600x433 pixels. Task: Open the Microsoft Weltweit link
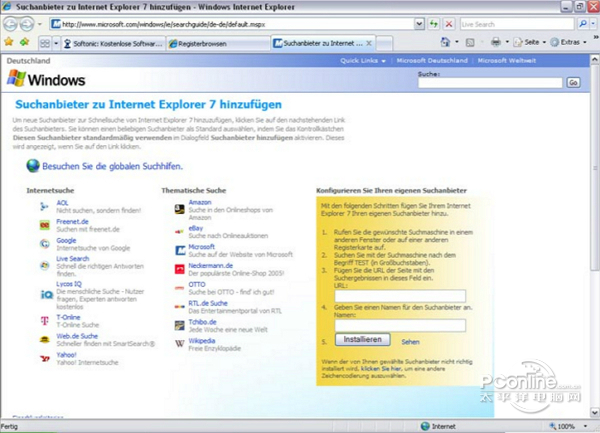pos(507,60)
